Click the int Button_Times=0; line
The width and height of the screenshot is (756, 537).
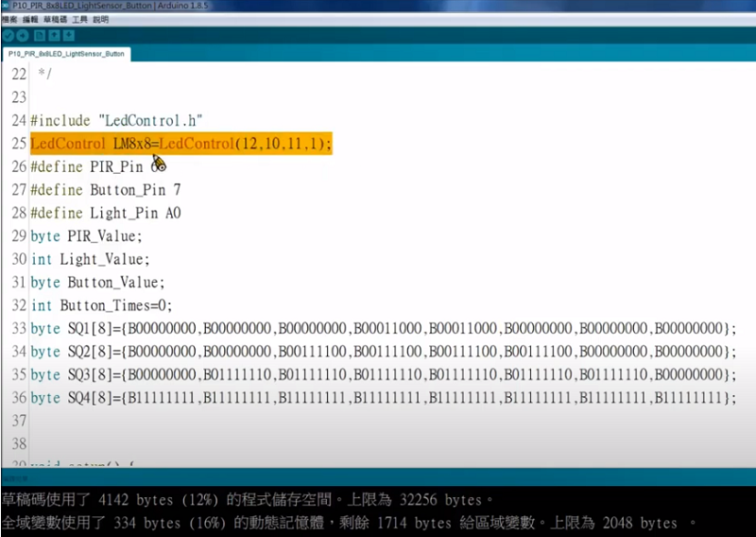[101, 305]
